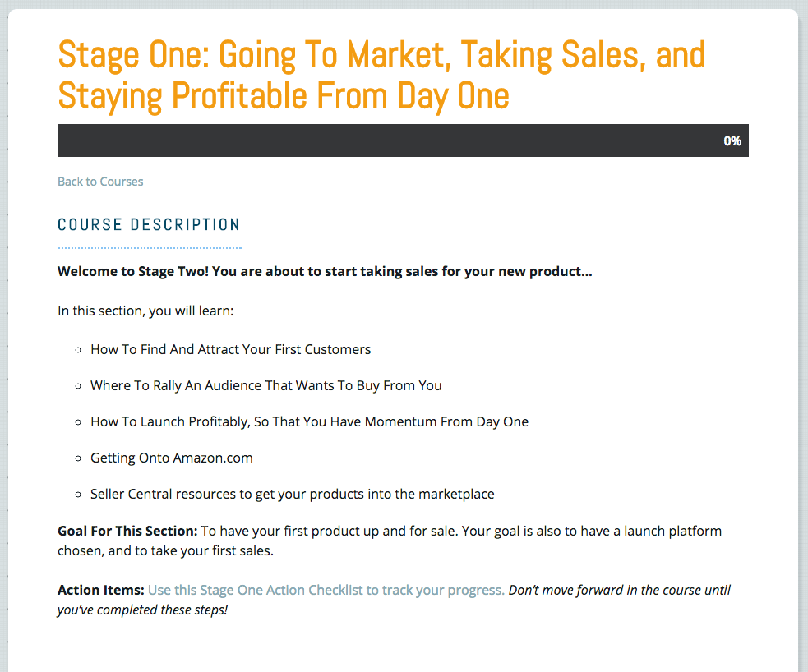
Task: Click the bullet marker beside 'Seller Central resources'
Action: point(78,495)
